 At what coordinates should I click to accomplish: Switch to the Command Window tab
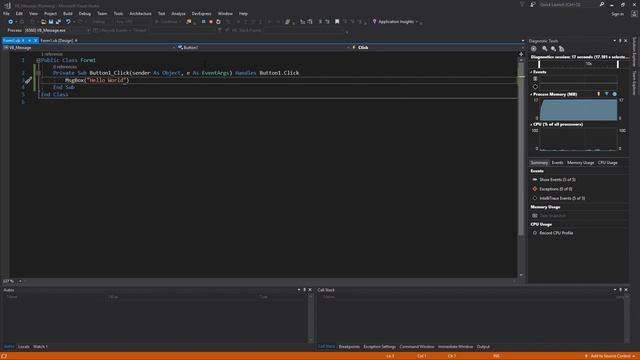[417, 347]
